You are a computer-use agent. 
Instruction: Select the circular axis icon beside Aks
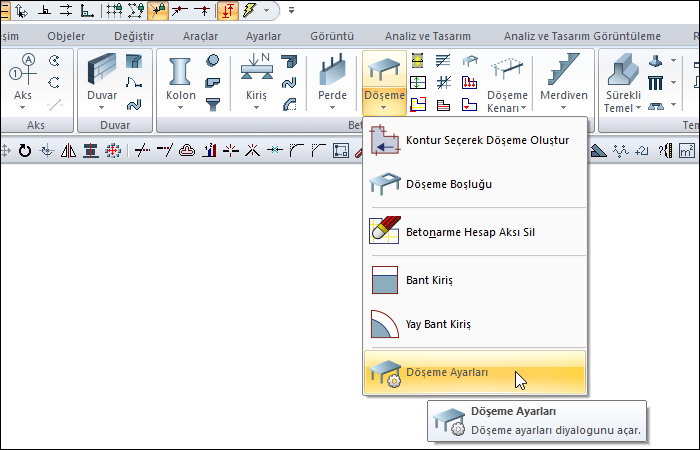(x=54, y=60)
